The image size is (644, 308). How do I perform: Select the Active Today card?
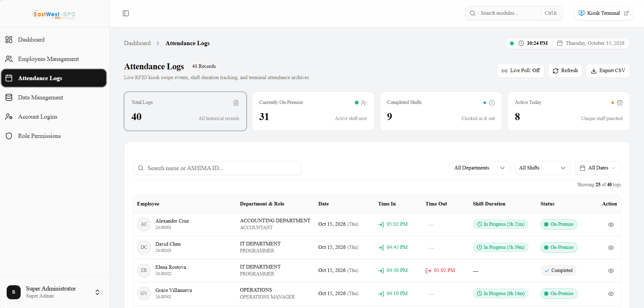click(x=569, y=111)
